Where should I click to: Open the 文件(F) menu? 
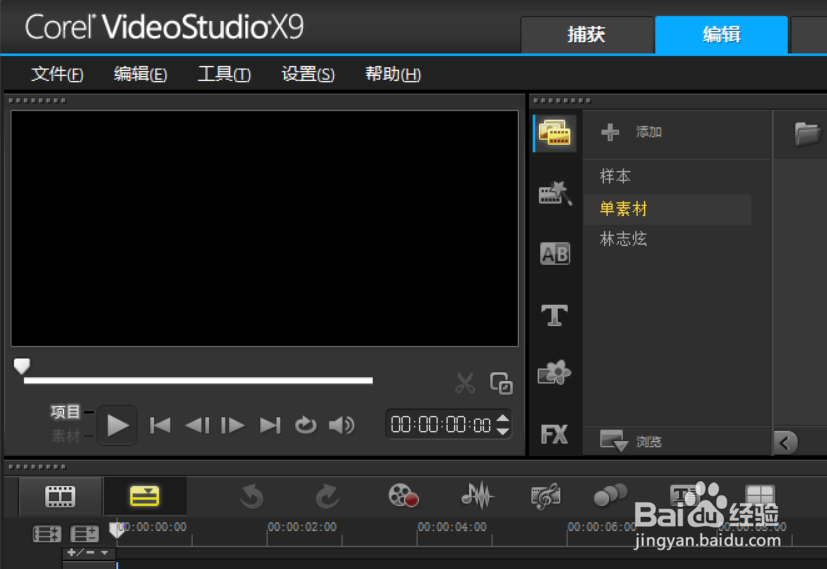(57, 74)
